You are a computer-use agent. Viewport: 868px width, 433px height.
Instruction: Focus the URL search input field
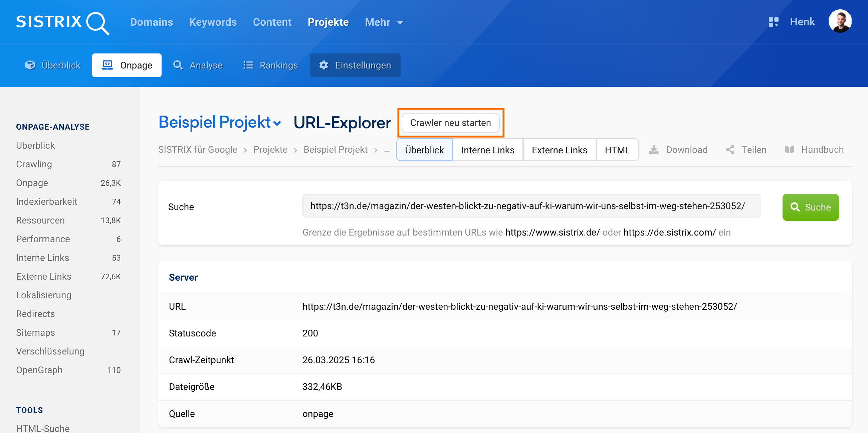tap(531, 206)
